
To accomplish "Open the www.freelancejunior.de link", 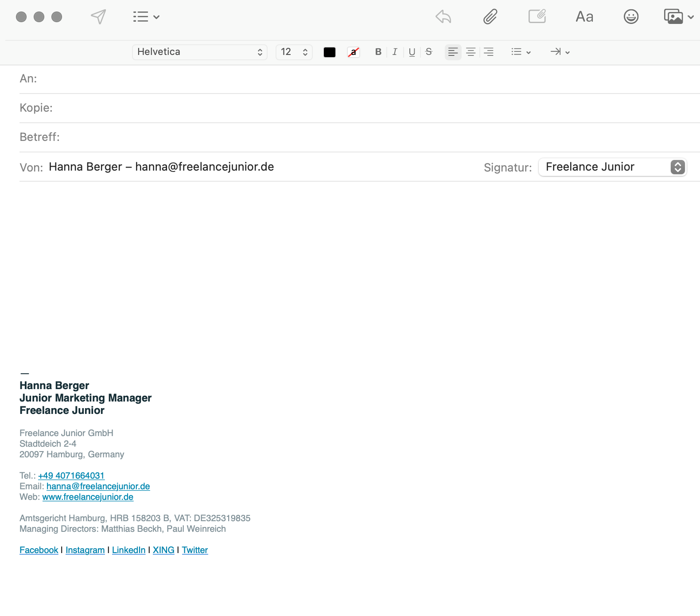I will (88, 497).
